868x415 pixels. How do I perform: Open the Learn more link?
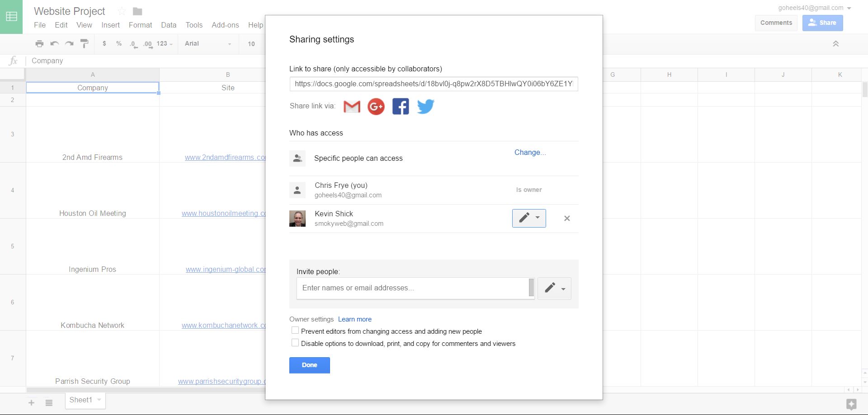click(355, 319)
